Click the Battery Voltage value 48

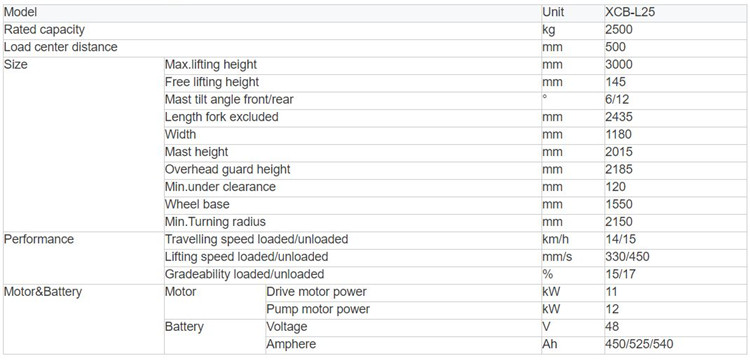612,327
